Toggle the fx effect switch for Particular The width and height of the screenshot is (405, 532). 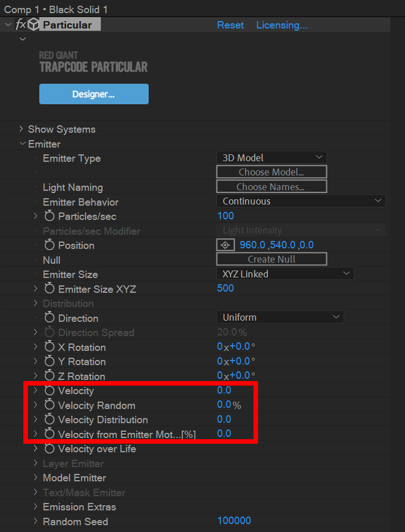[x=21, y=24]
